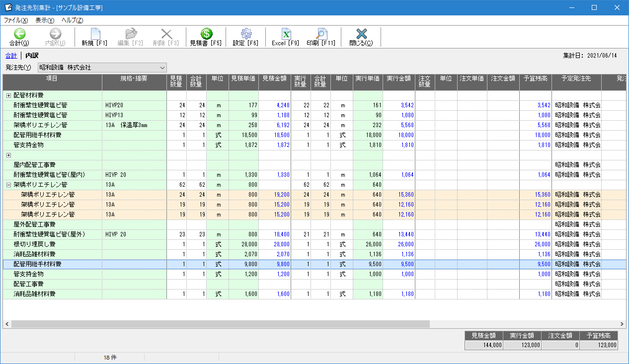Click the 見積単価 column header
629x364 pixels.
(243, 82)
